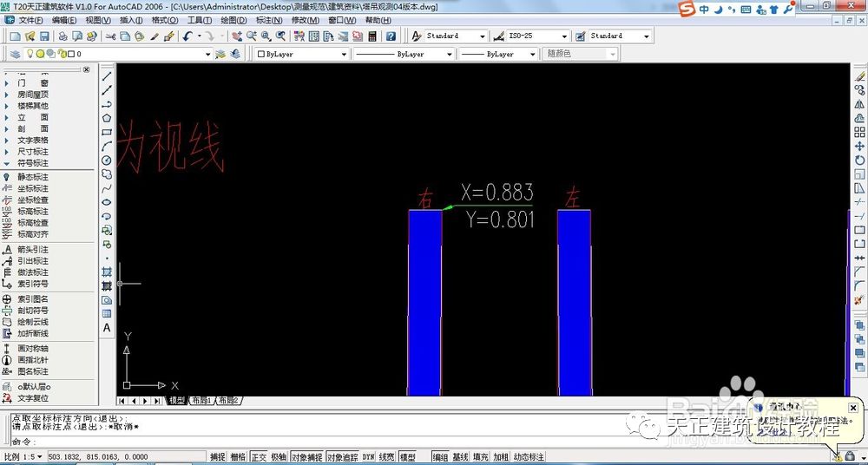
Task: Select the Ellipse draw tool
Action: [107, 202]
